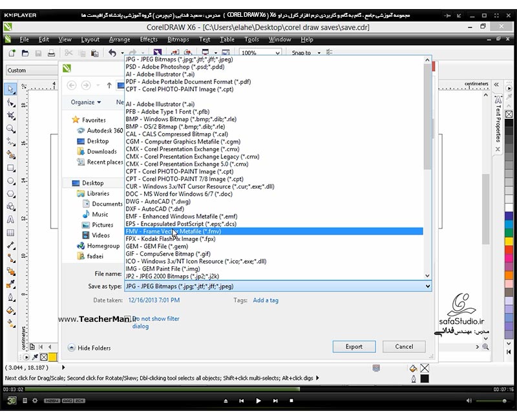
Task: Select the Pick tool in CorelDRAW toolbox
Action: coord(10,89)
